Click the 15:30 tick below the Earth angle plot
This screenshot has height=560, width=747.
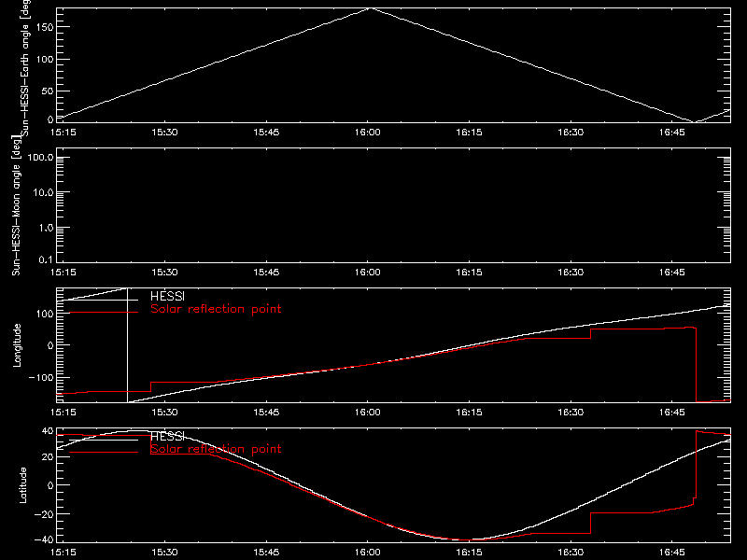[165, 133]
